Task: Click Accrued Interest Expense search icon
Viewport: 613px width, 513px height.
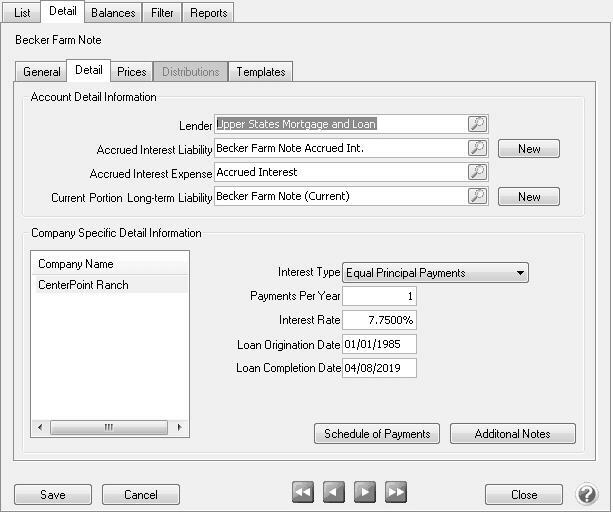Action: (x=478, y=173)
